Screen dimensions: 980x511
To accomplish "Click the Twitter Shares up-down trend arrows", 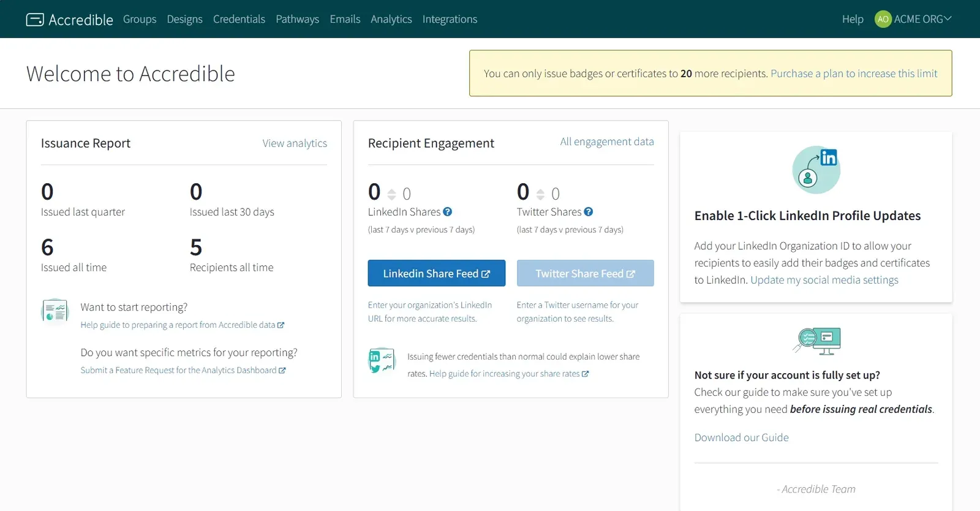I will tap(540, 194).
